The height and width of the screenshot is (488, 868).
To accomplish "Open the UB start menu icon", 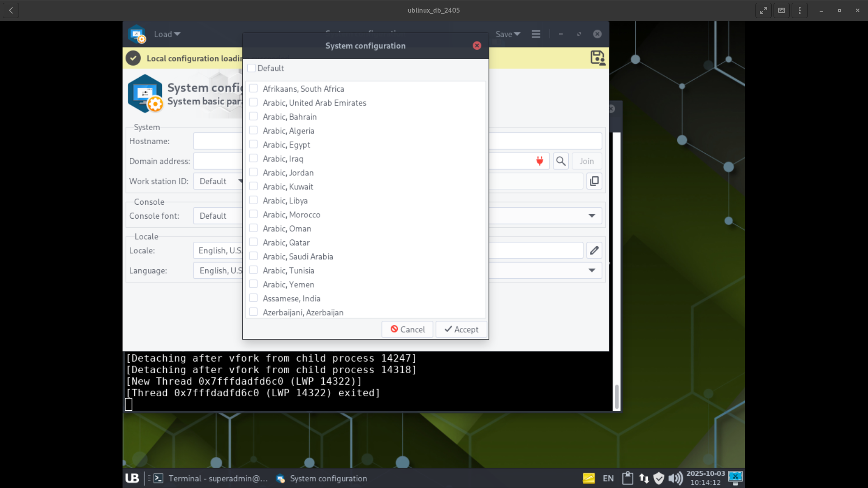I will [x=132, y=478].
